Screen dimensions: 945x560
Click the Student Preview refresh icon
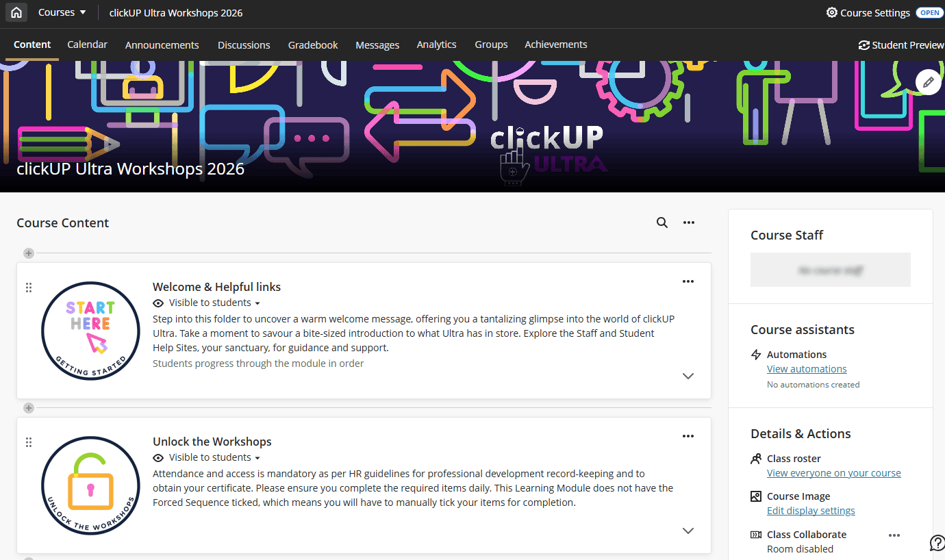point(864,45)
